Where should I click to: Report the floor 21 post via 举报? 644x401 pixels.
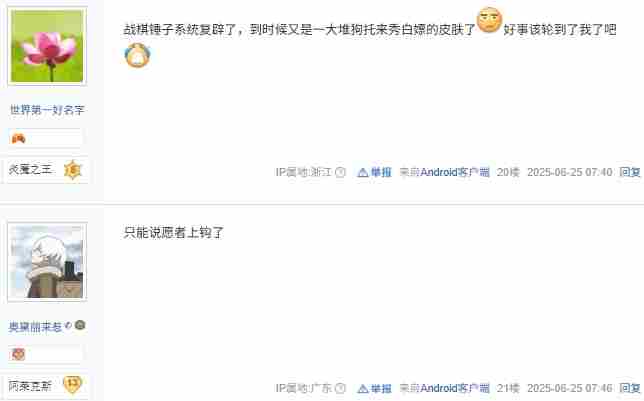(374, 388)
